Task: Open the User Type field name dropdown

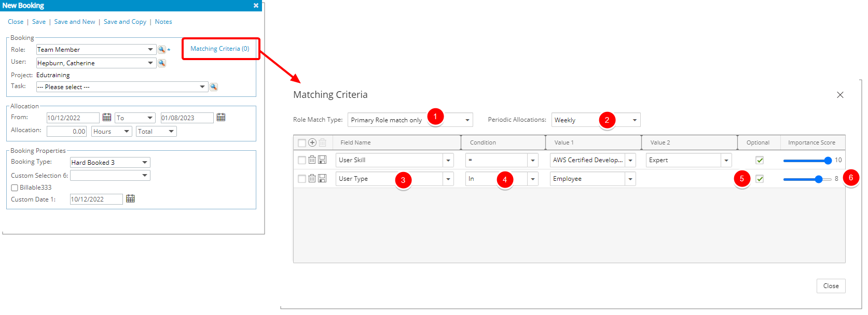Action: point(448,179)
